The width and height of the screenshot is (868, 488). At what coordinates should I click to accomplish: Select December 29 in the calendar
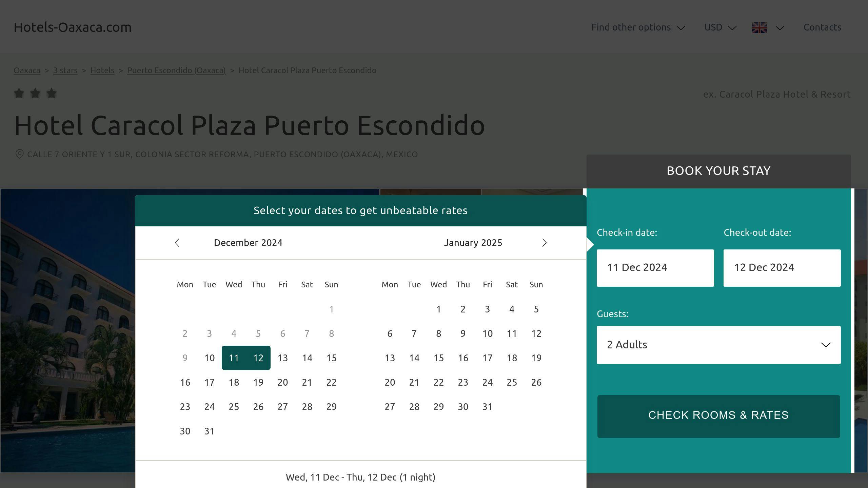(331, 407)
